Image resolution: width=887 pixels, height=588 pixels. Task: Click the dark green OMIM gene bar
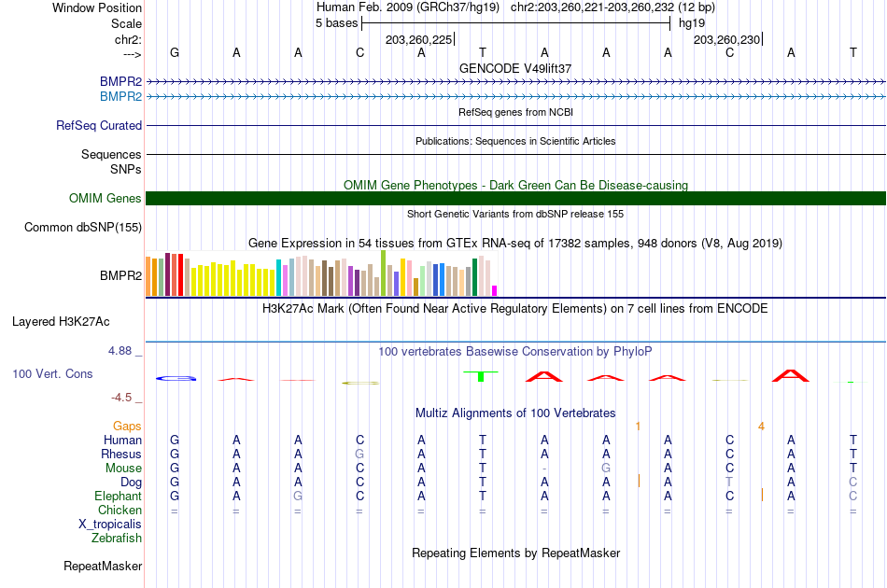(515, 199)
